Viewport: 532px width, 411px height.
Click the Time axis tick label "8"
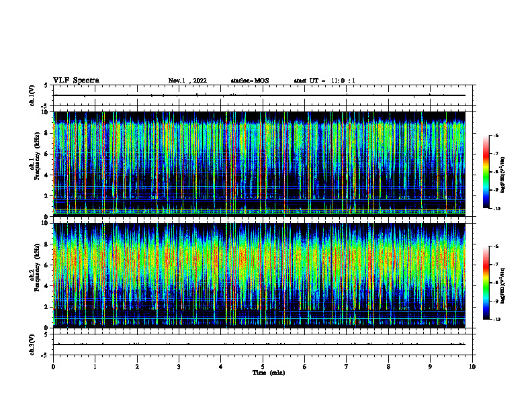(388, 367)
